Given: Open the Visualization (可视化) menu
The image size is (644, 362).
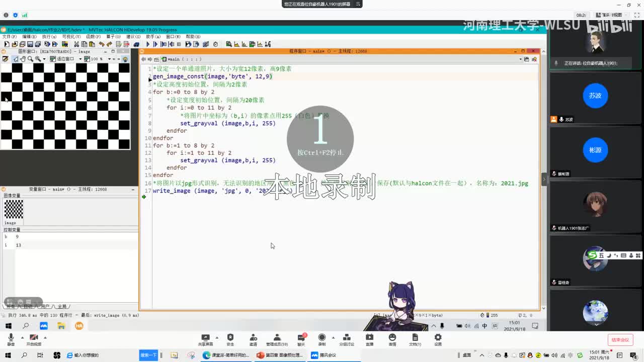Looking at the screenshot, I should (x=71, y=37).
